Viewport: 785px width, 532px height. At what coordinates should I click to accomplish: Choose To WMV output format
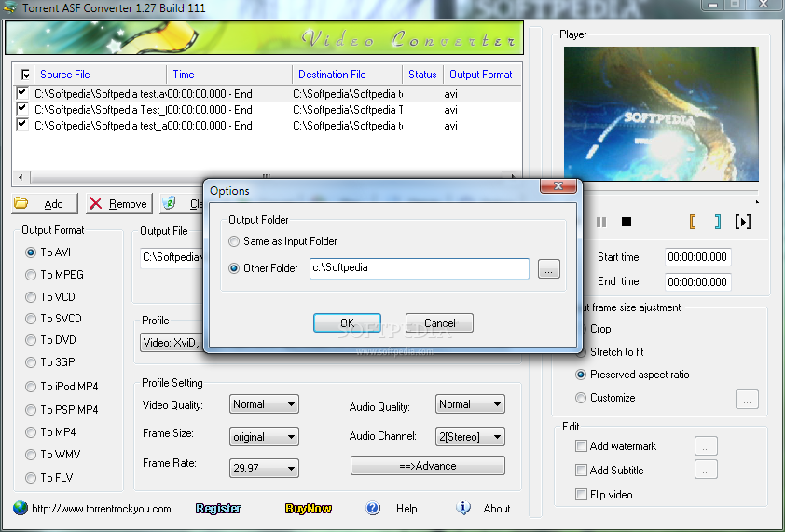[31, 455]
